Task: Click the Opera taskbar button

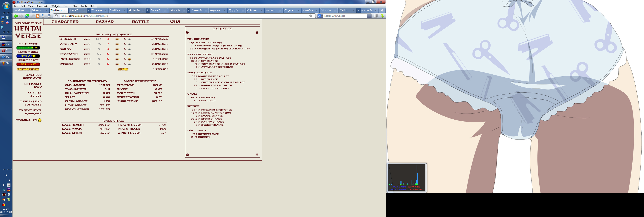Action: coord(6,50)
